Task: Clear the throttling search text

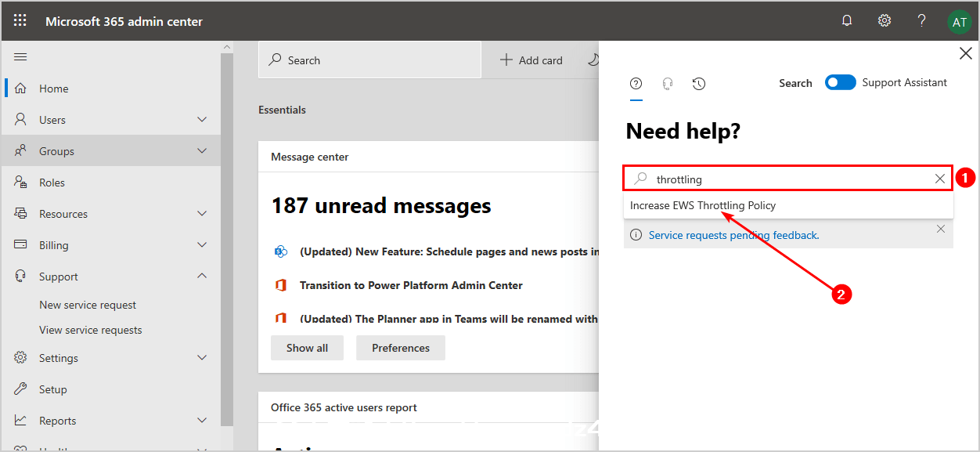Action: [x=940, y=179]
